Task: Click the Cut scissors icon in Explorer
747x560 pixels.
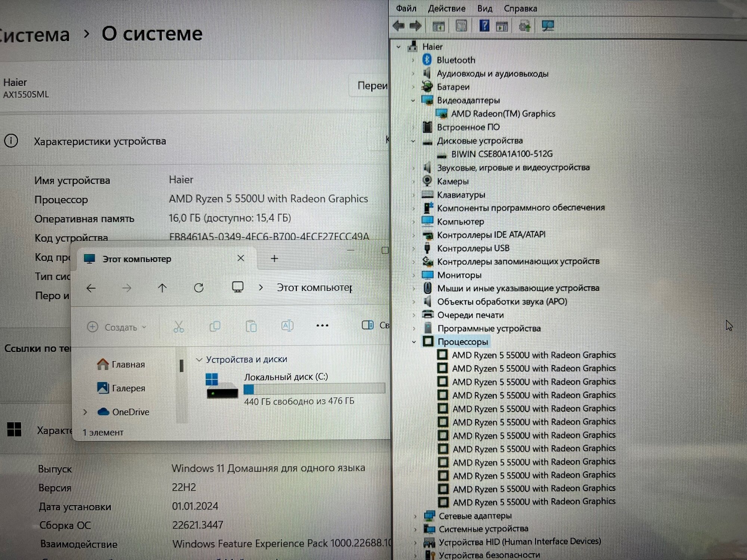Action: [179, 327]
